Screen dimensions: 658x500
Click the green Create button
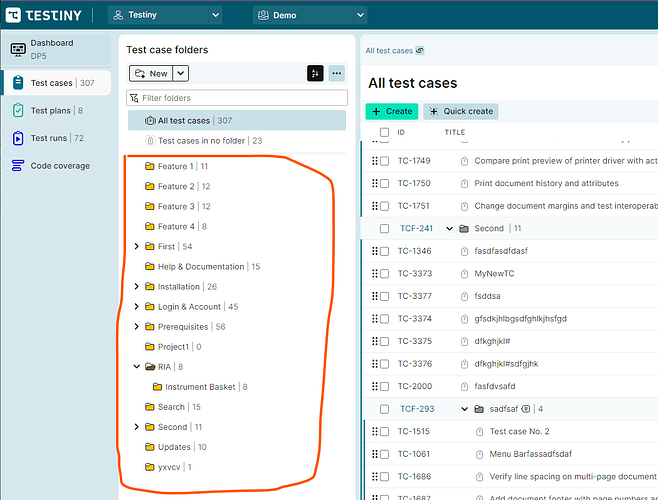click(x=392, y=111)
